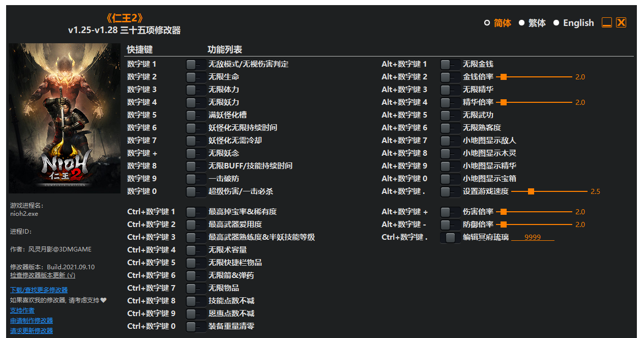644x338 pixels.
Task: Click the 精华倍率 slider handle
Action: click(504, 102)
